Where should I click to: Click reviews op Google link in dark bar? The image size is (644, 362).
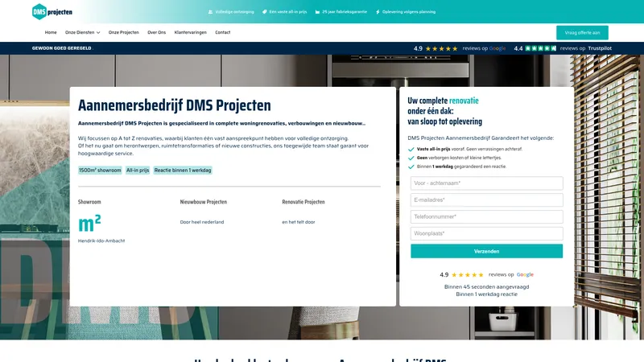click(x=484, y=48)
